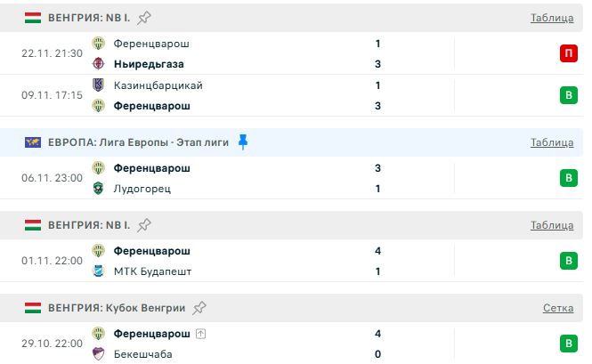Select ЕВРОПА: Лига Европы league title
This screenshot has width=592, height=364.
[x=138, y=142]
